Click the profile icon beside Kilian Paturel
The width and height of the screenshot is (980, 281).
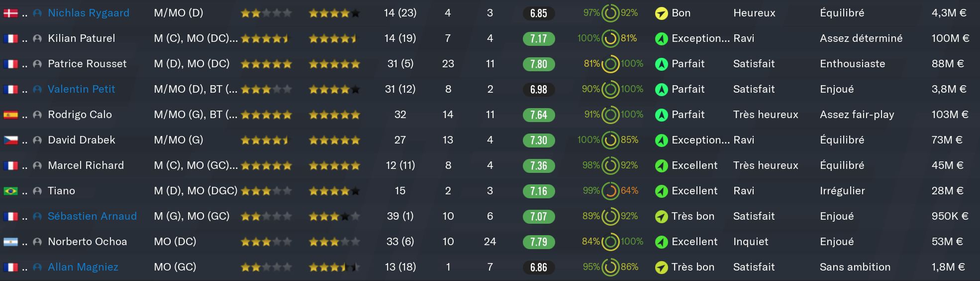37,39
